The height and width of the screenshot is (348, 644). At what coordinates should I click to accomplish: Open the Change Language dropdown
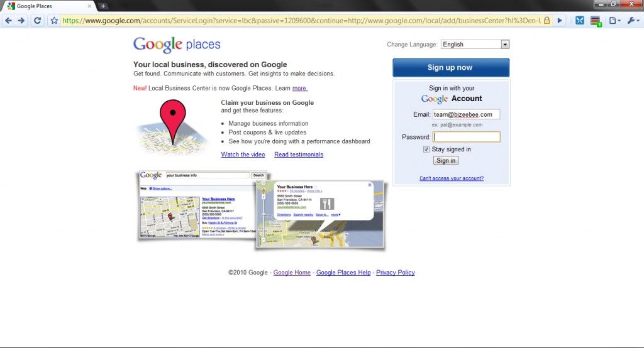click(x=475, y=45)
